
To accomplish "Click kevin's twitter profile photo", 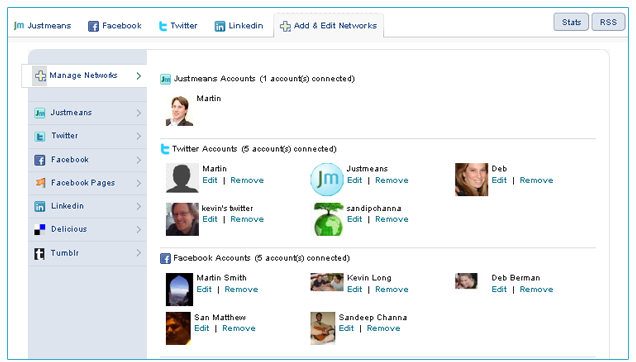I will (x=182, y=219).
